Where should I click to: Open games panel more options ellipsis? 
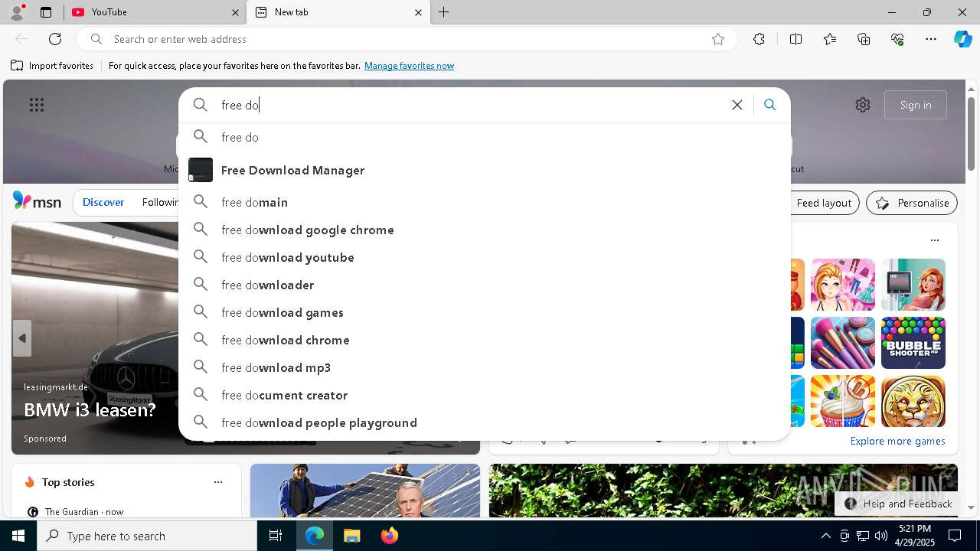[934, 240]
